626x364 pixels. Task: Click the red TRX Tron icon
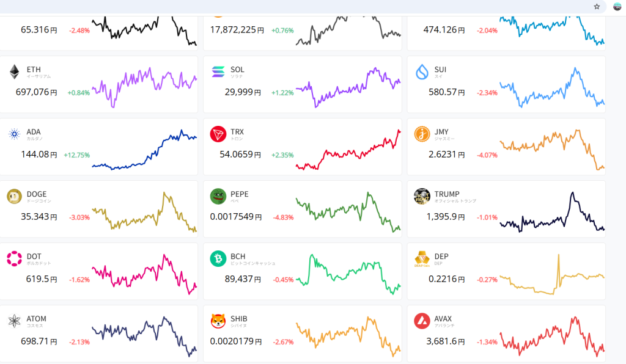point(218,134)
